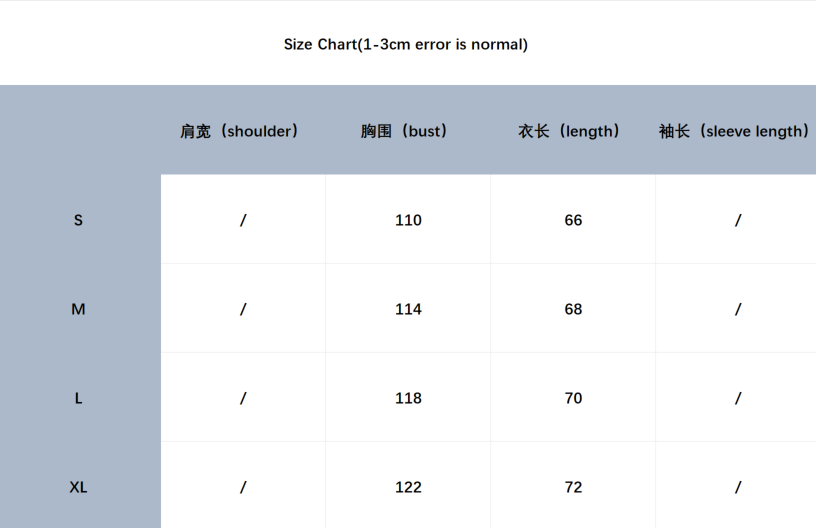Click the XL size row label
816x528 pixels.
tap(79, 487)
